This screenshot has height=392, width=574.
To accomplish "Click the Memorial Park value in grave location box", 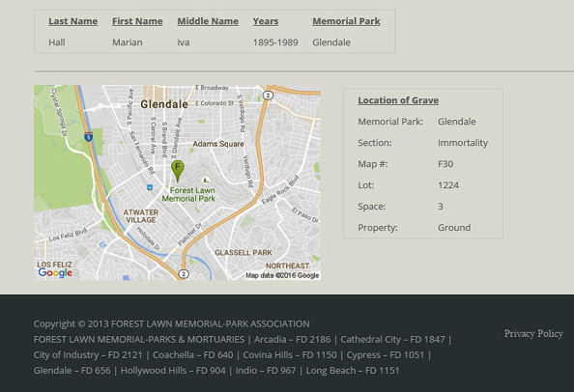I will [x=457, y=122].
